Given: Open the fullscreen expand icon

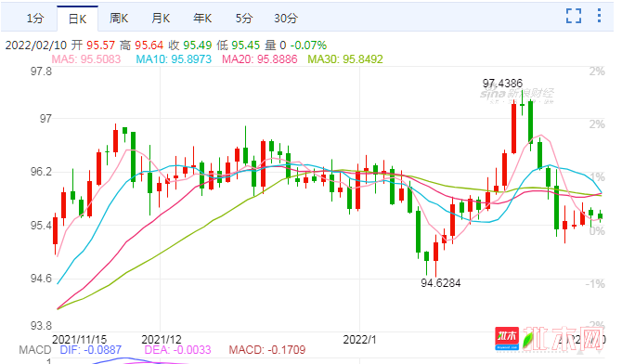Looking at the screenshot, I should [573, 16].
